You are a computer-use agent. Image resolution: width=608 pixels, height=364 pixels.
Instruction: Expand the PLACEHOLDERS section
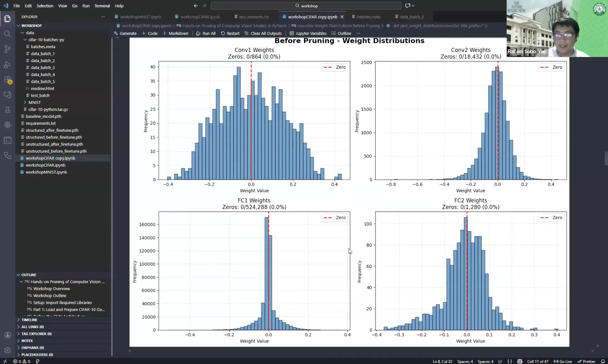18,355
